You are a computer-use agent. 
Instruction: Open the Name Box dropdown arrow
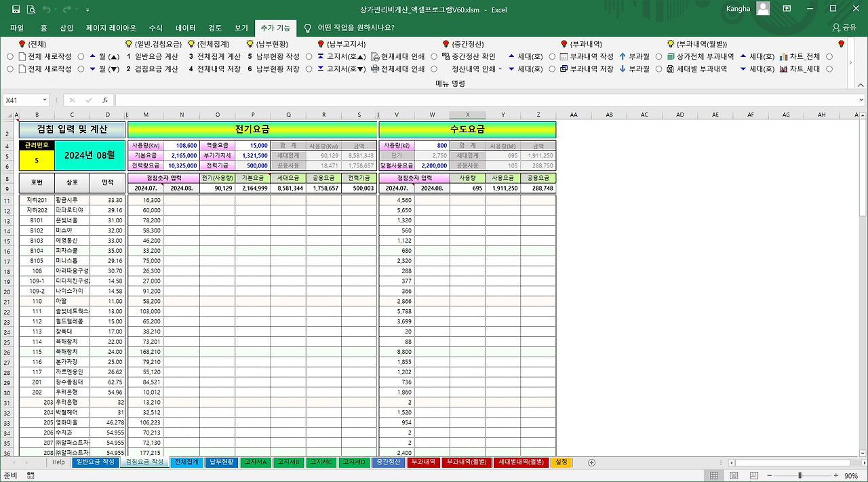[x=45, y=100]
